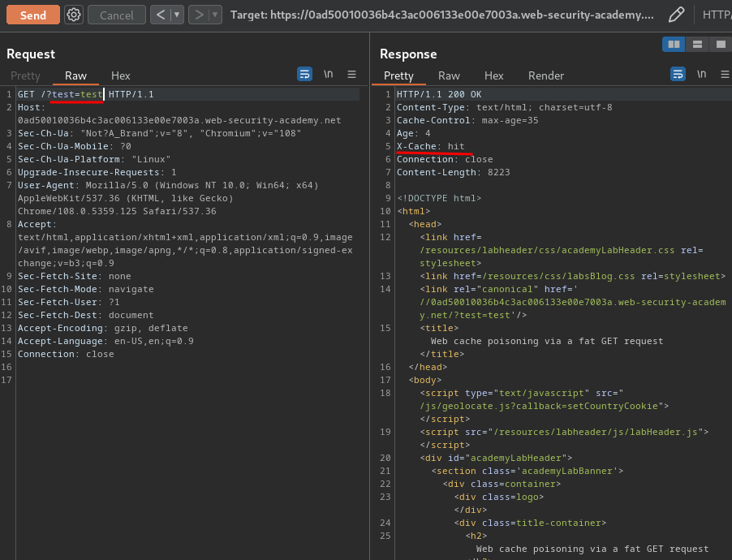Click the Response panel heading

[x=408, y=54]
